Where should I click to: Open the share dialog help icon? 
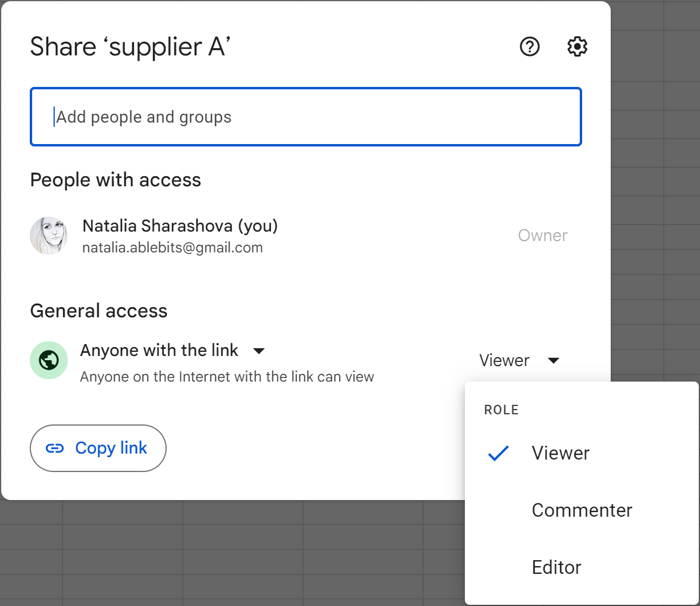[530, 46]
